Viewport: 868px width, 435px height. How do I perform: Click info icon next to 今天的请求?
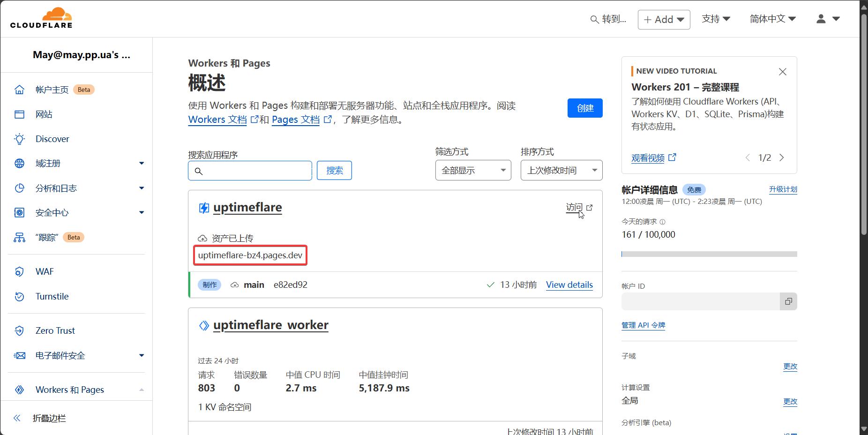pyautogui.click(x=662, y=222)
